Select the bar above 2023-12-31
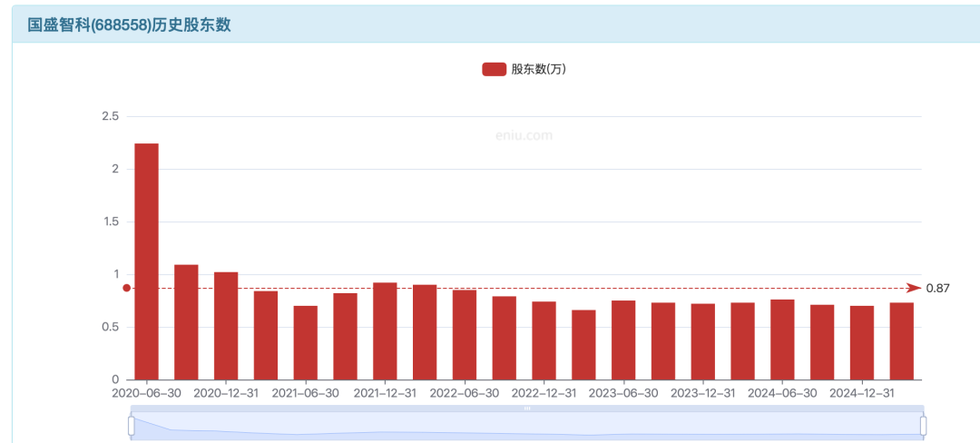 pos(703,341)
